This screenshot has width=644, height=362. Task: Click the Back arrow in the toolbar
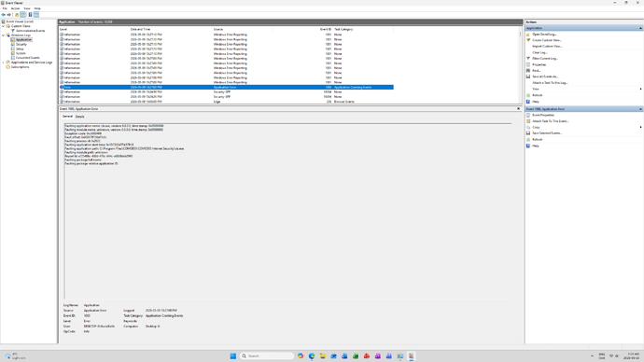[4, 14]
